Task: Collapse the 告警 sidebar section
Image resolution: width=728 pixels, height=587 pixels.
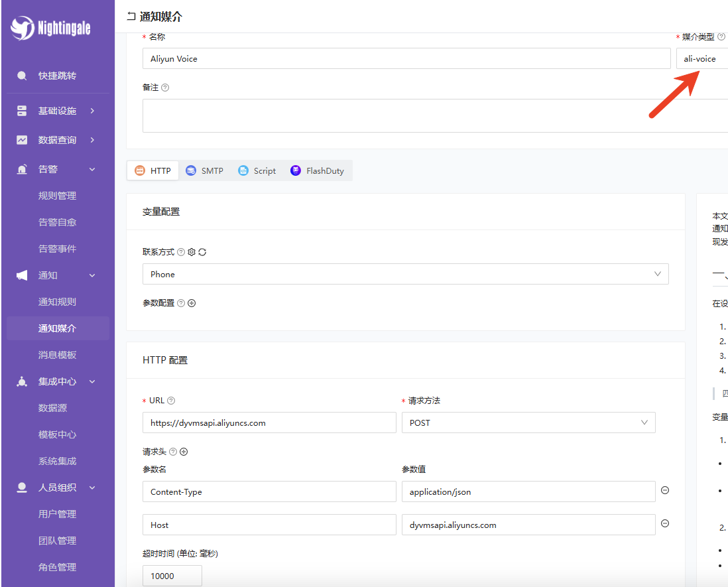Action: [57, 169]
